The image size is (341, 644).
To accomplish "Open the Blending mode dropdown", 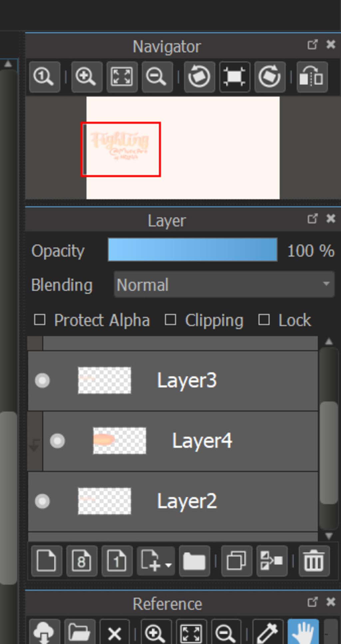I will click(224, 285).
